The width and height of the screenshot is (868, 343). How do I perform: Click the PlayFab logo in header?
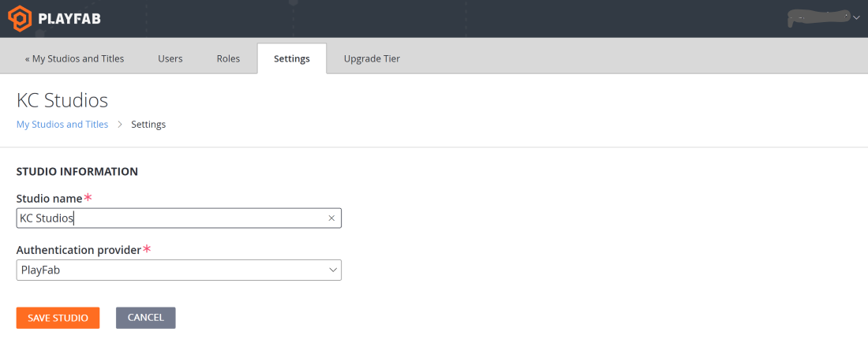point(54,19)
